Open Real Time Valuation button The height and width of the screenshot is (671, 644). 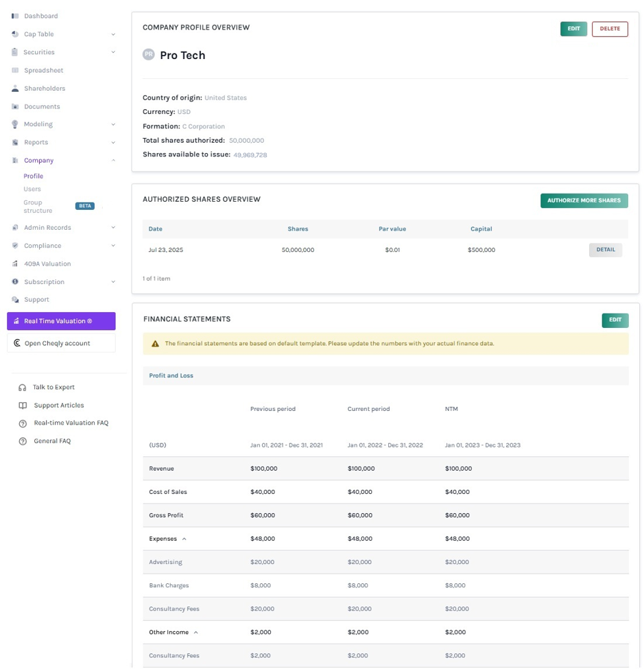coord(61,321)
